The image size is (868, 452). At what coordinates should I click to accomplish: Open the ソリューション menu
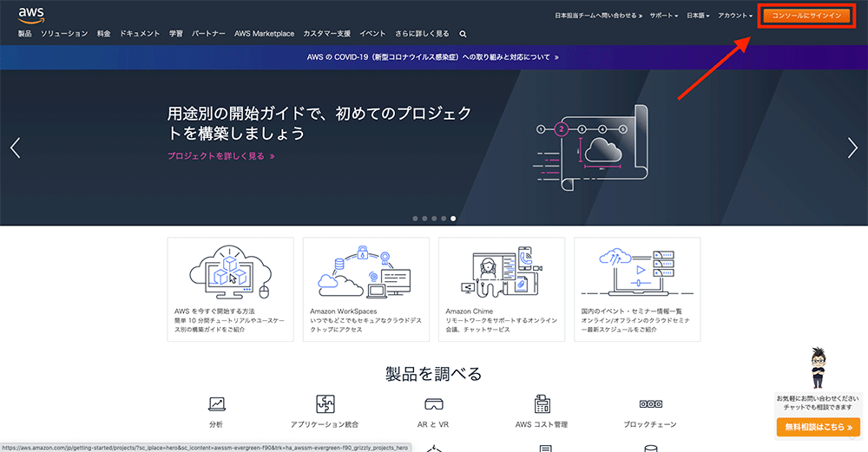point(64,34)
